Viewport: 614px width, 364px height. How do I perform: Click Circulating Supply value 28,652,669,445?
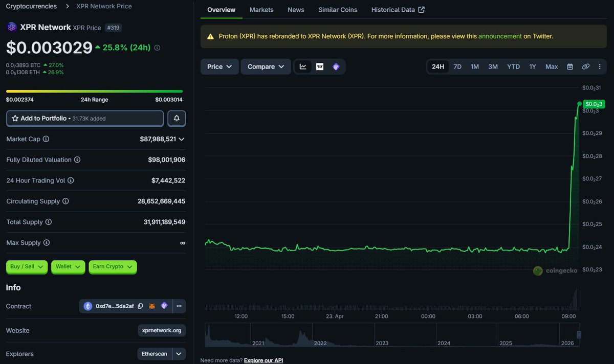(161, 201)
